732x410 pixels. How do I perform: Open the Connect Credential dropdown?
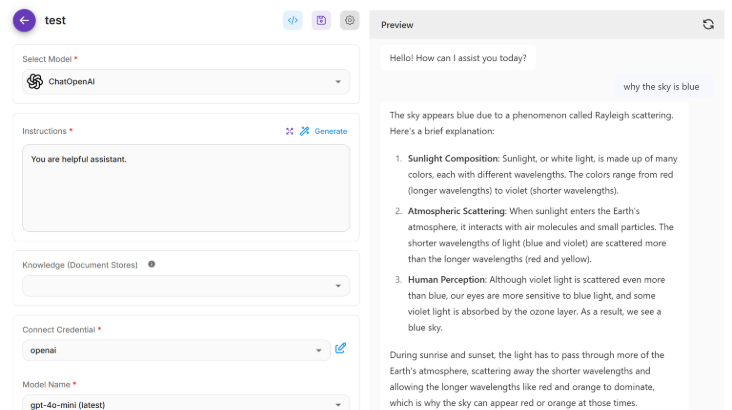pyautogui.click(x=176, y=350)
